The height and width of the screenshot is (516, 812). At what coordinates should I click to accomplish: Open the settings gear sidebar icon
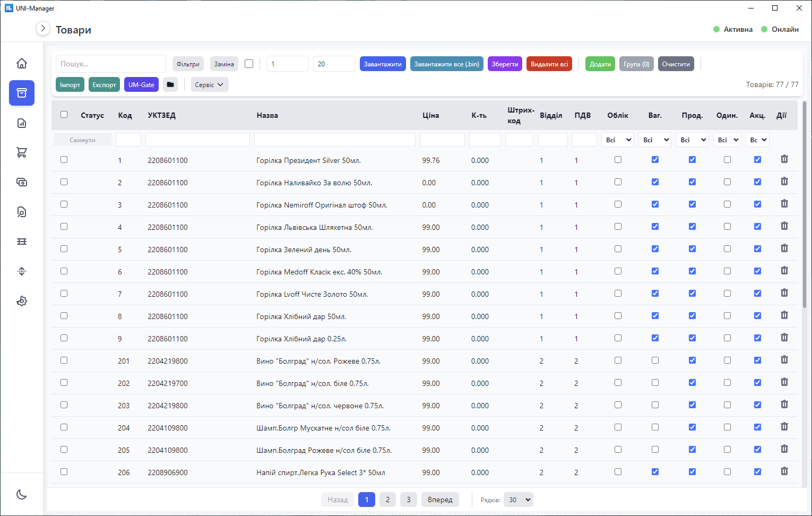pyautogui.click(x=22, y=301)
